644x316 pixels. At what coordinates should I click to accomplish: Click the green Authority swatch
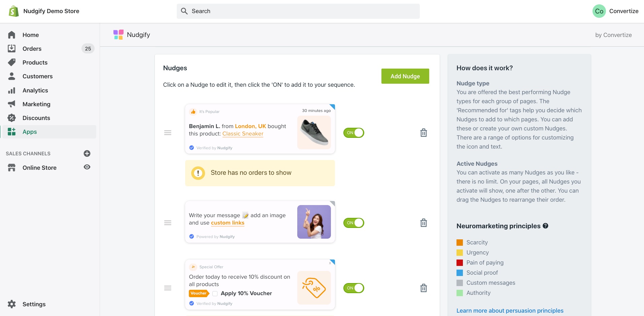click(460, 293)
